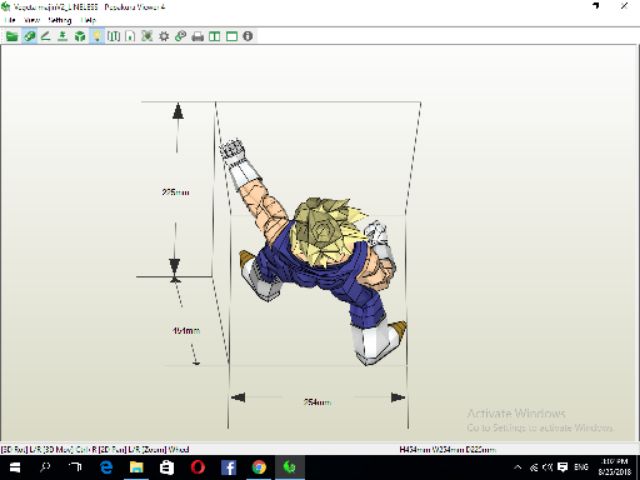Open Facebook app from the taskbar
This screenshot has width=640, height=480.
pos(229,467)
